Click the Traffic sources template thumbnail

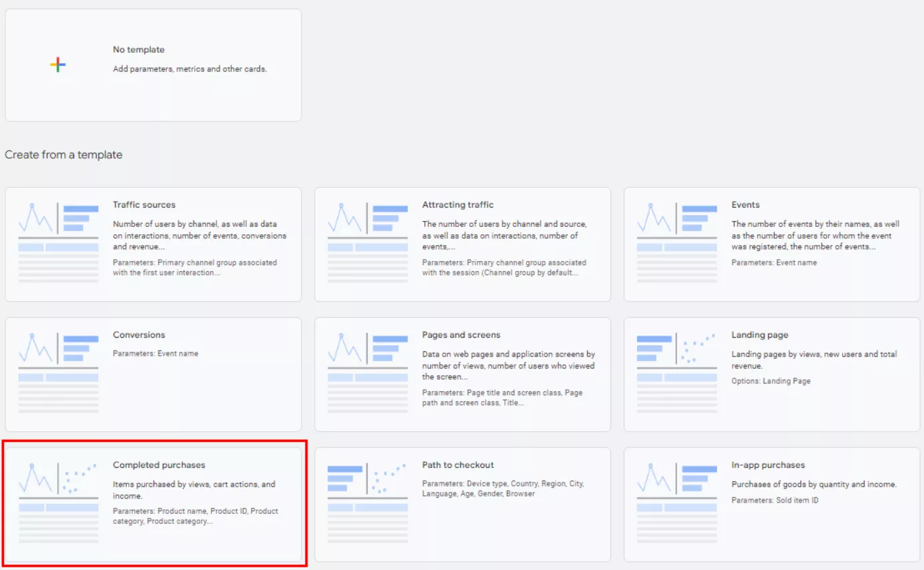tap(59, 243)
